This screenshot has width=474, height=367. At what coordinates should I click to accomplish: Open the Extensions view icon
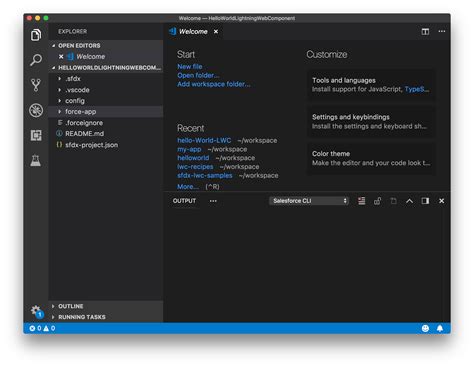(x=36, y=135)
